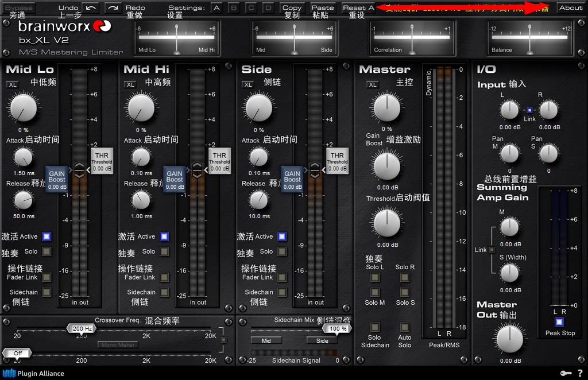Click the Master Out knob

point(510,339)
